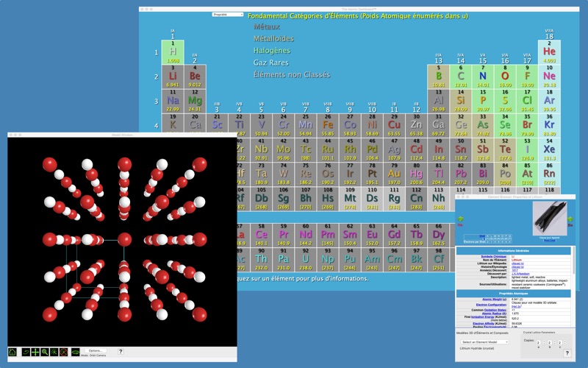588x368 pixels.
Task: Open the Symbole Chimique link
Action: coord(493,256)
